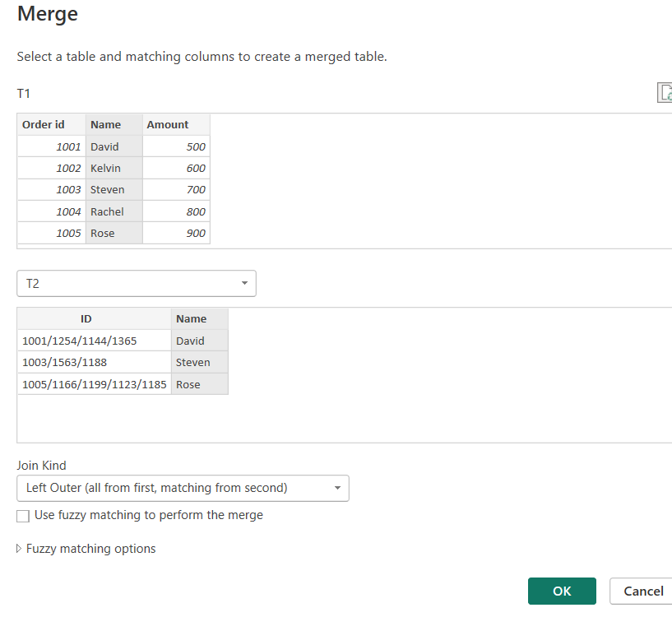Click the amount 500 cell
This screenshot has width=672, height=617.
click(x=176, y=146)
